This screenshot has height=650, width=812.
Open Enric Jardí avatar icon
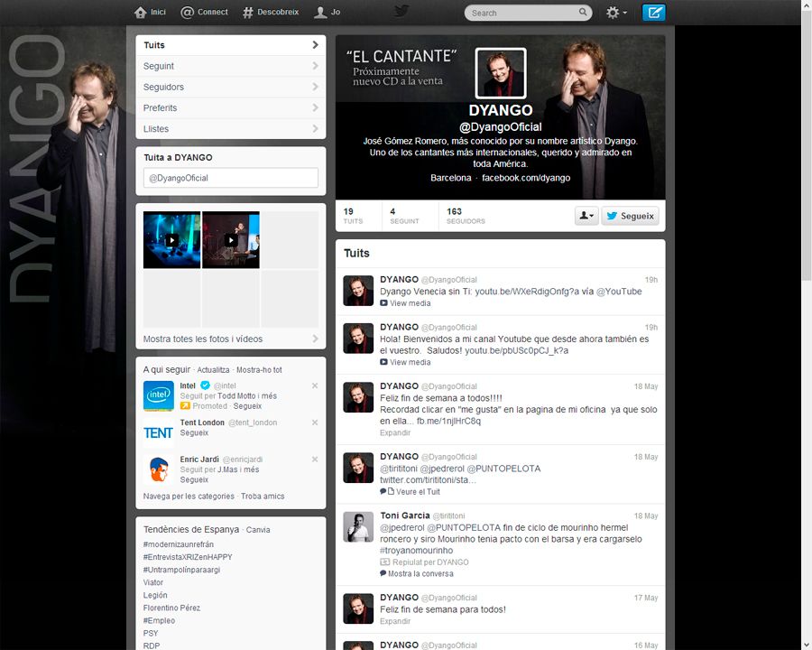click(159, 469)
